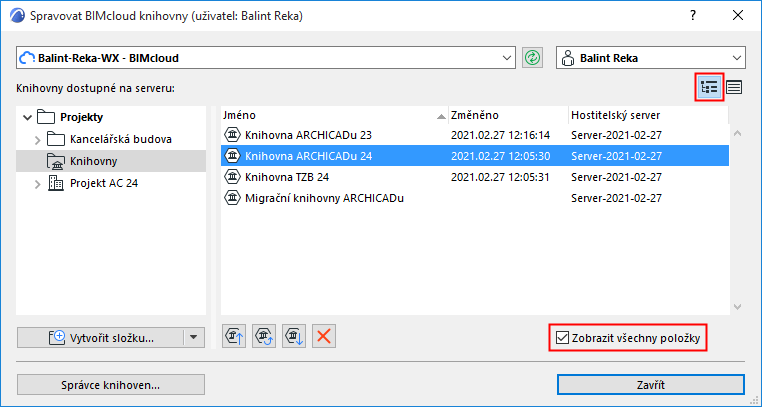This screenshot has height=407, width=762.
Task: Close the Spravovat BIMcloud knihovny dialog
Action: (x=738, y=16)
